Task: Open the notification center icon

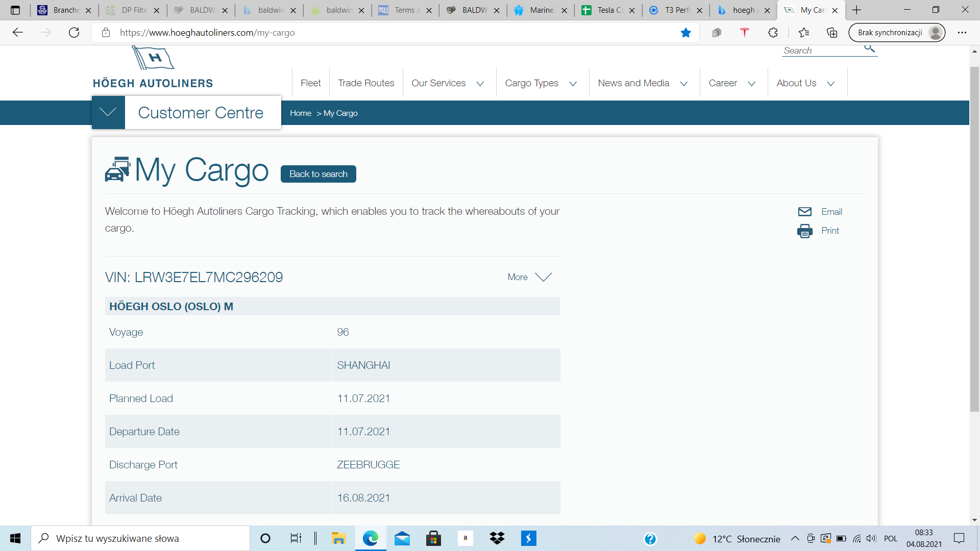Action: [x=959, y=538]
